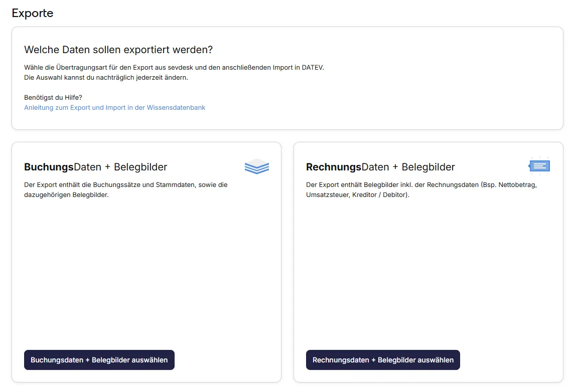Click the Exporte page heading
Viewport: 573px width, 392px height.
coord(32,13)
